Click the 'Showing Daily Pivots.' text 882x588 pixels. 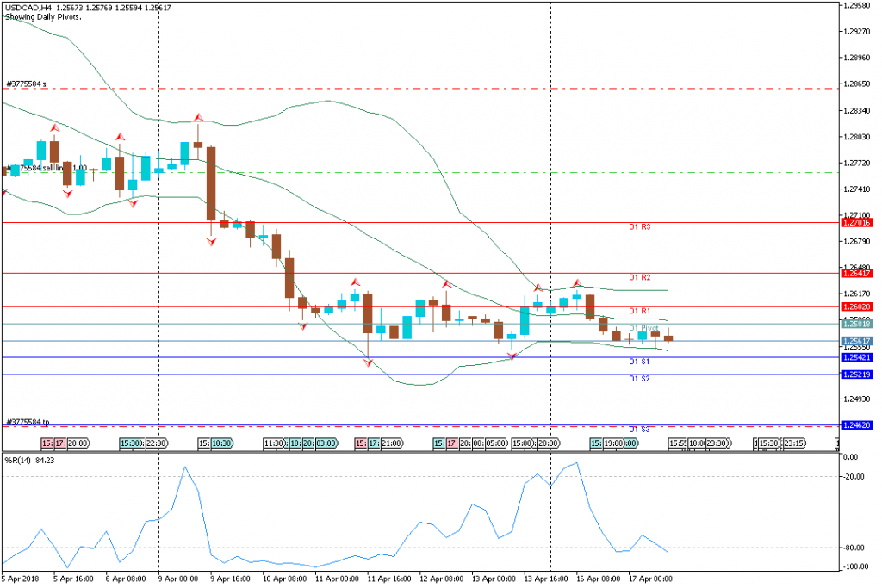(x=43, y=17)
